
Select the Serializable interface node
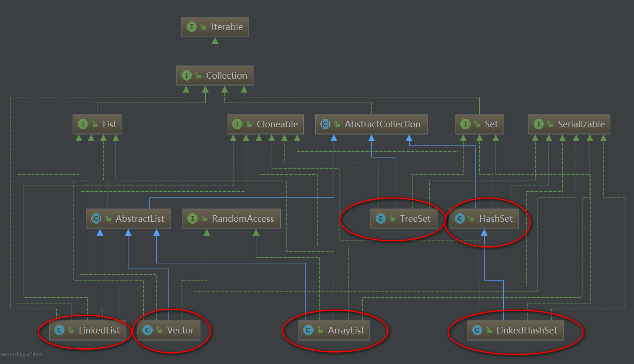coord(569,125)
